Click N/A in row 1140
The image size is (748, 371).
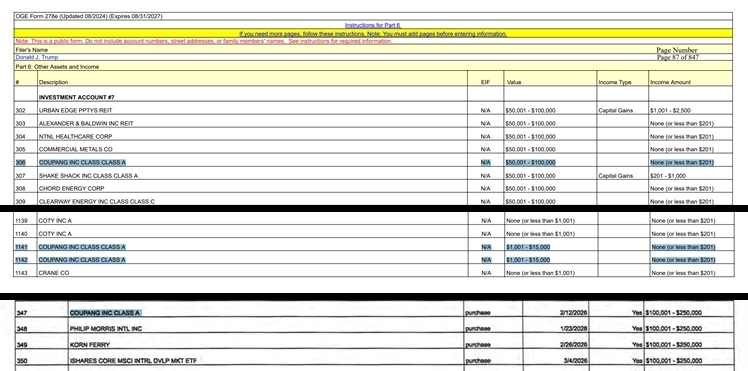pyautogui.click(x=487, y=234)
